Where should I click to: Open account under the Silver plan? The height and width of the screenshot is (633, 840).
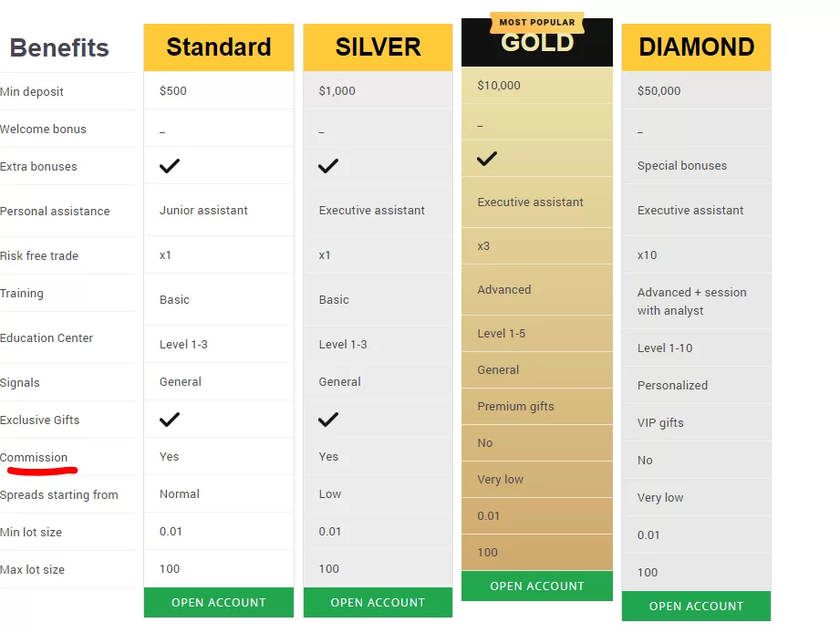(378, 603)
